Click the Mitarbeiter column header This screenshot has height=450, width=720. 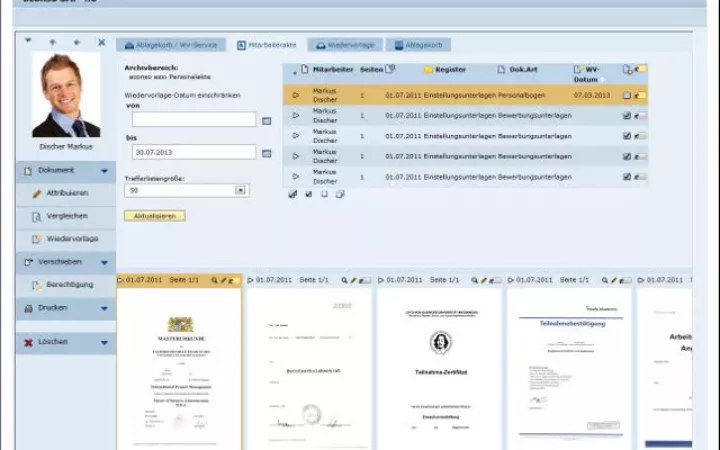(333, 70)
